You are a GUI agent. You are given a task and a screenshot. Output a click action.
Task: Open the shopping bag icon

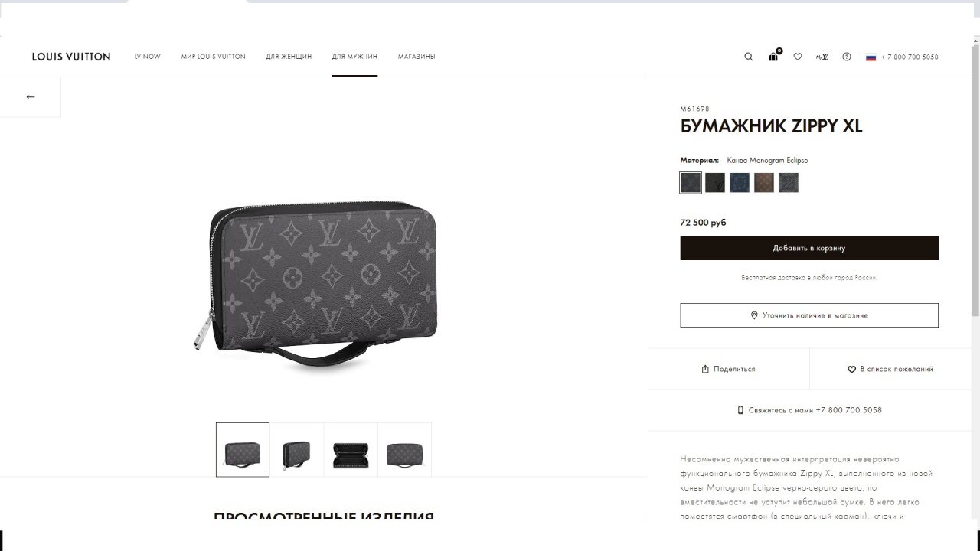tap(774, 56)
